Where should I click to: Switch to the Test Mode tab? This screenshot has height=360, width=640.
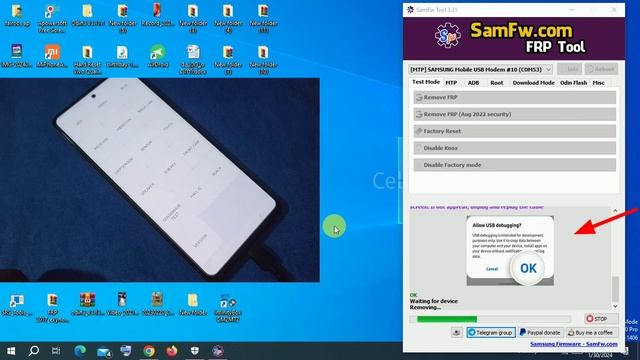click(426, 82)
